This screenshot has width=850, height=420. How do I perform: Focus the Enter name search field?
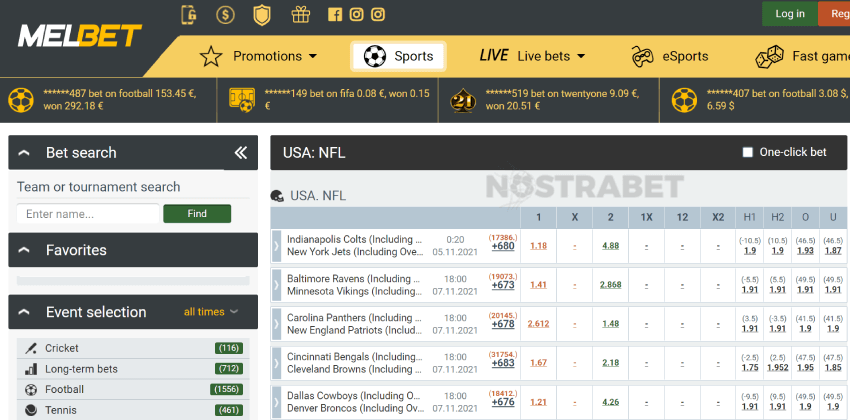coord(88,214)
